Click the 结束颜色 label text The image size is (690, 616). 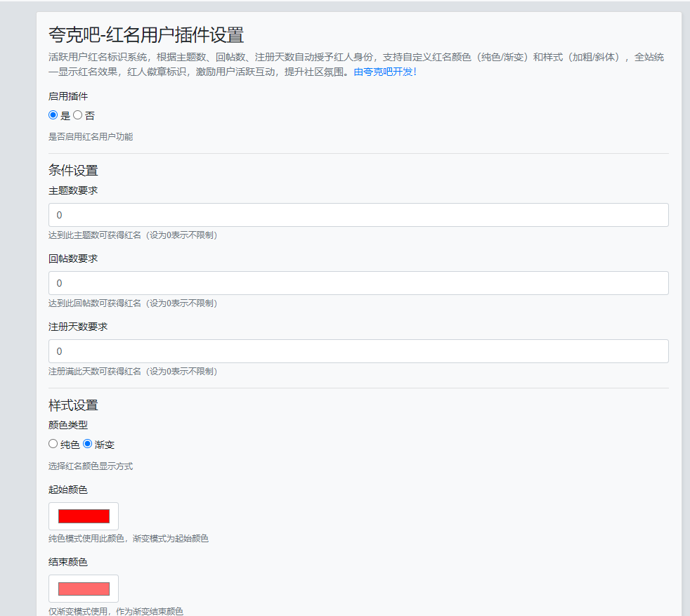pos(68,562)
